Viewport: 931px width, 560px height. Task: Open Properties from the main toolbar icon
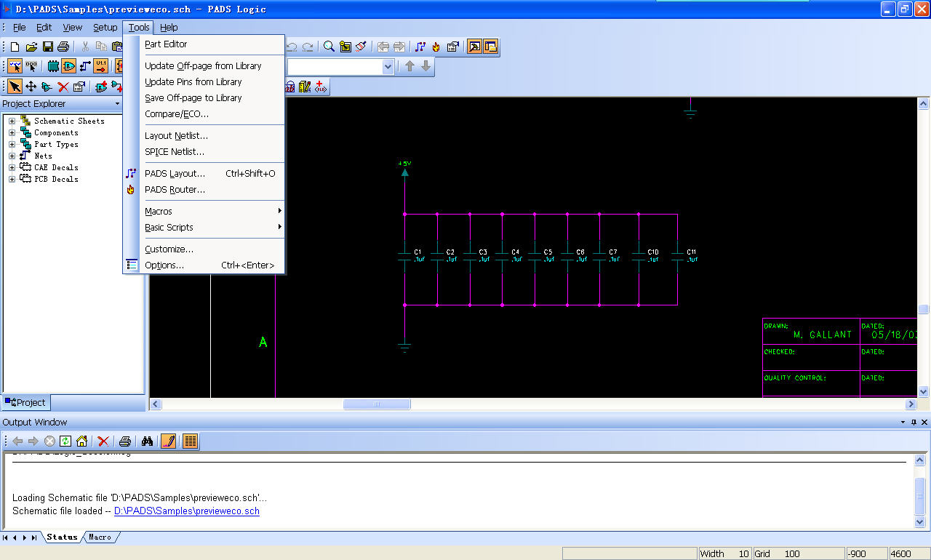pos(452,47)
